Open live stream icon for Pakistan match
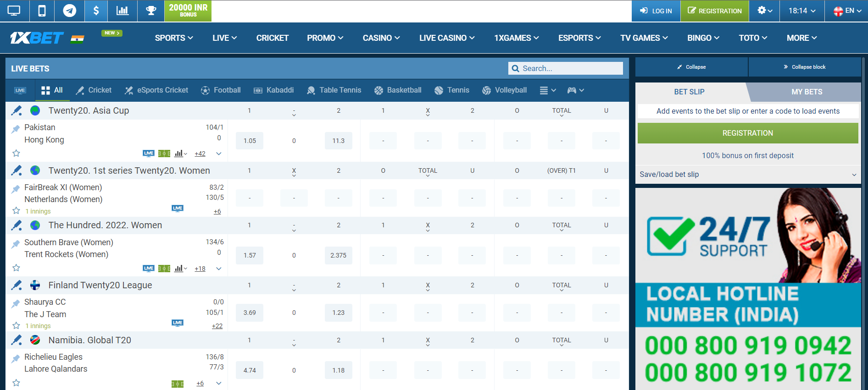The image size is (868, 390). [148, 154]
